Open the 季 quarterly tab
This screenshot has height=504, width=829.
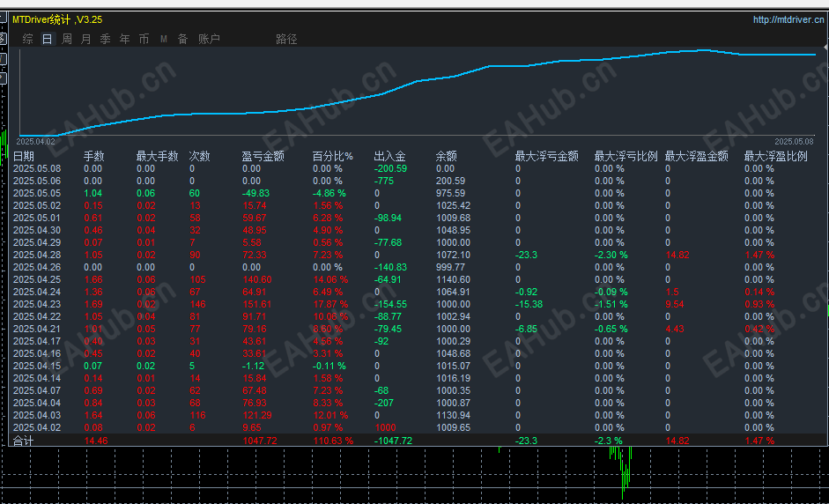tap(105, 39)
